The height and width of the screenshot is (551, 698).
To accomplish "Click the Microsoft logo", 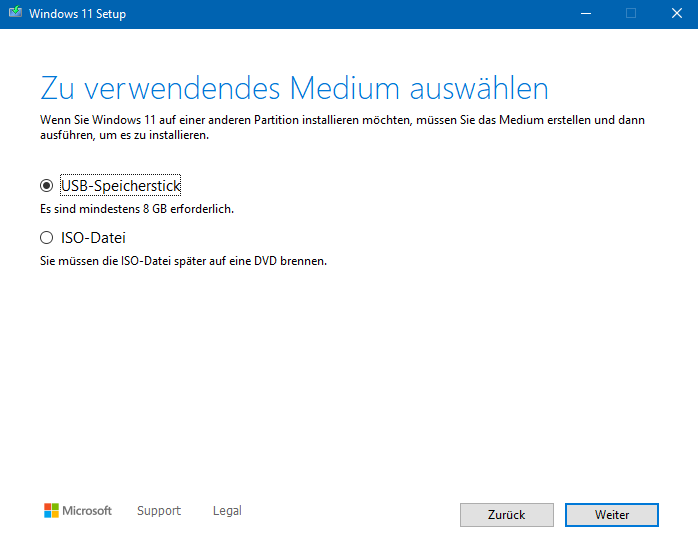I will [x=78, y=510].
